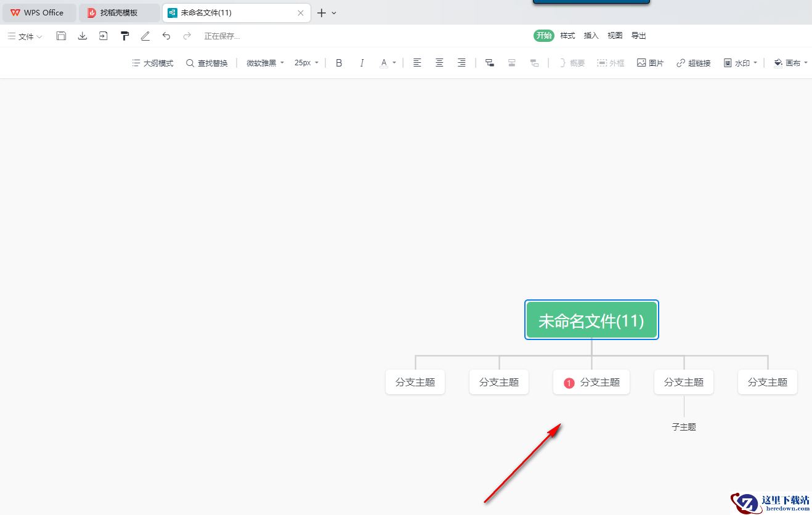Select the first 分支主题 branch on the left
812x515 pixels.
click(x=415, y=382)
